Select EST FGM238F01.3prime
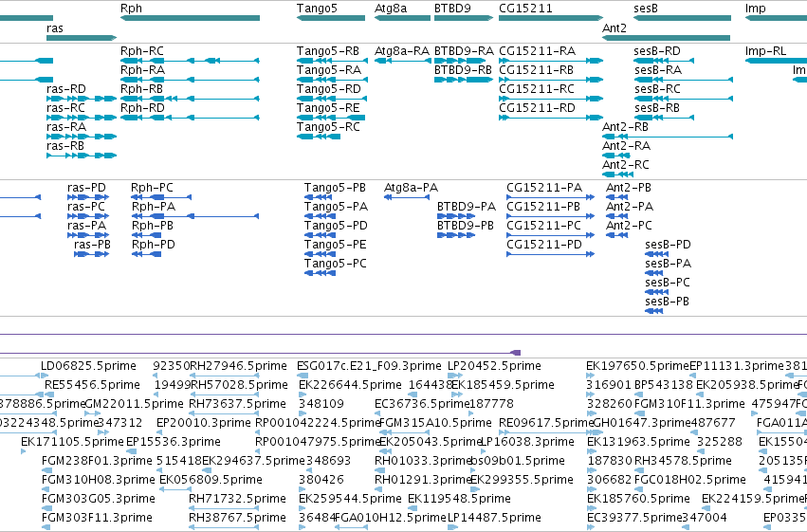The image size is (807, 532). pos(97,461)
